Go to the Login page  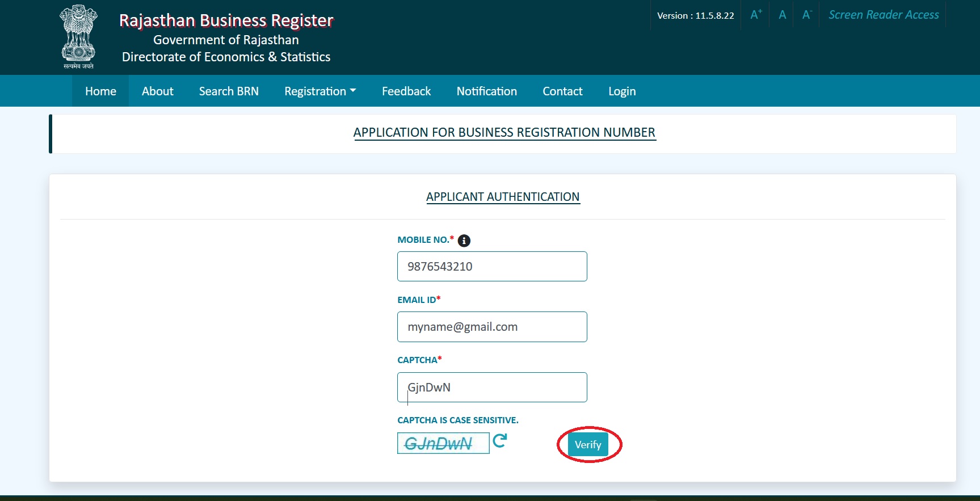pos(622,91)
